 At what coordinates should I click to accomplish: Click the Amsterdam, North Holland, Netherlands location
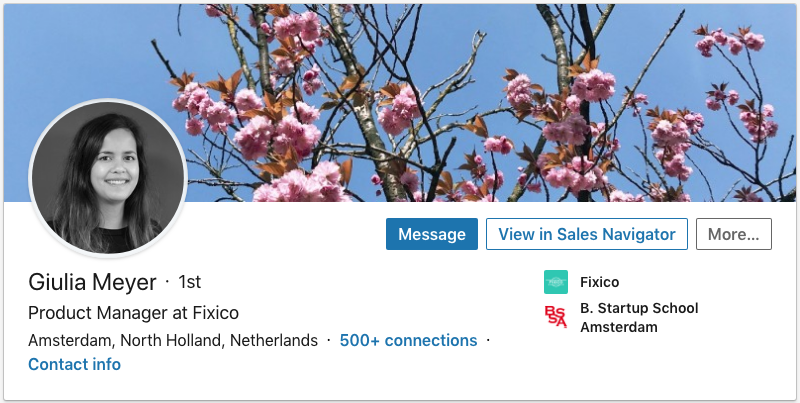pos(173,340)
